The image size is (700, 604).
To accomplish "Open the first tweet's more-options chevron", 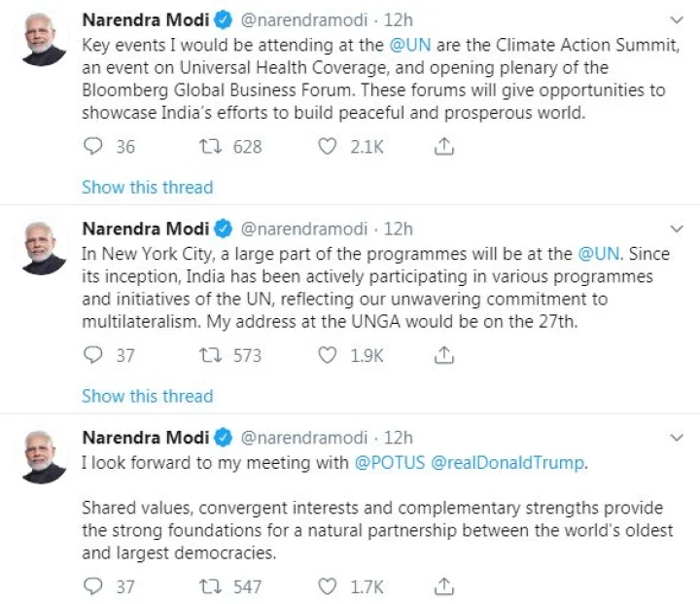I will [x=678, y=20].
